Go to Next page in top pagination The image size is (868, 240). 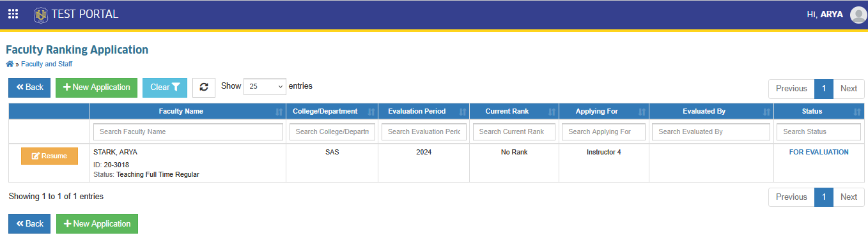pos(848,89)
